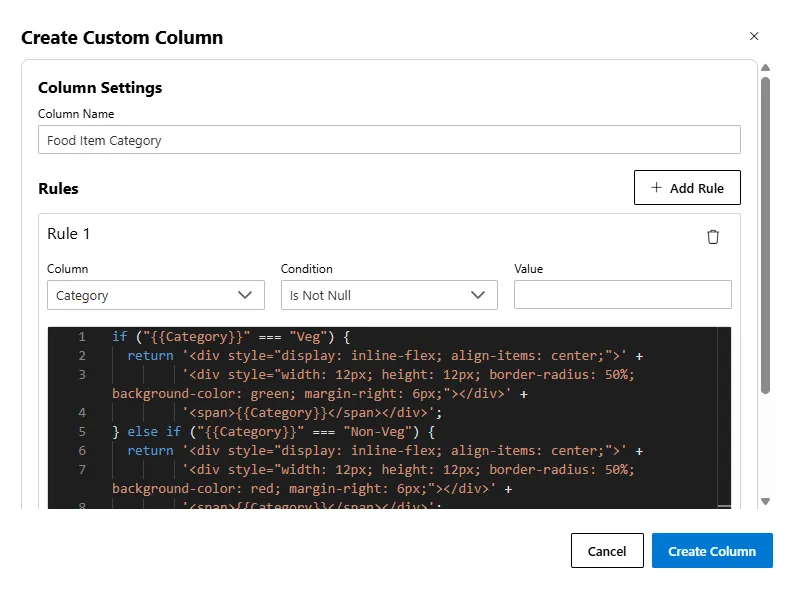Click line number 5 in code gutter

pos(81,431)
